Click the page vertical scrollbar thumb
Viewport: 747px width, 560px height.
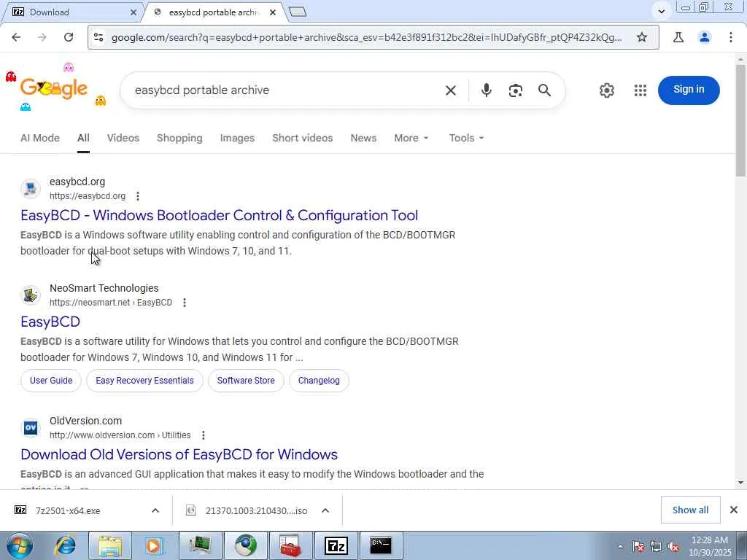pos(740,120)
